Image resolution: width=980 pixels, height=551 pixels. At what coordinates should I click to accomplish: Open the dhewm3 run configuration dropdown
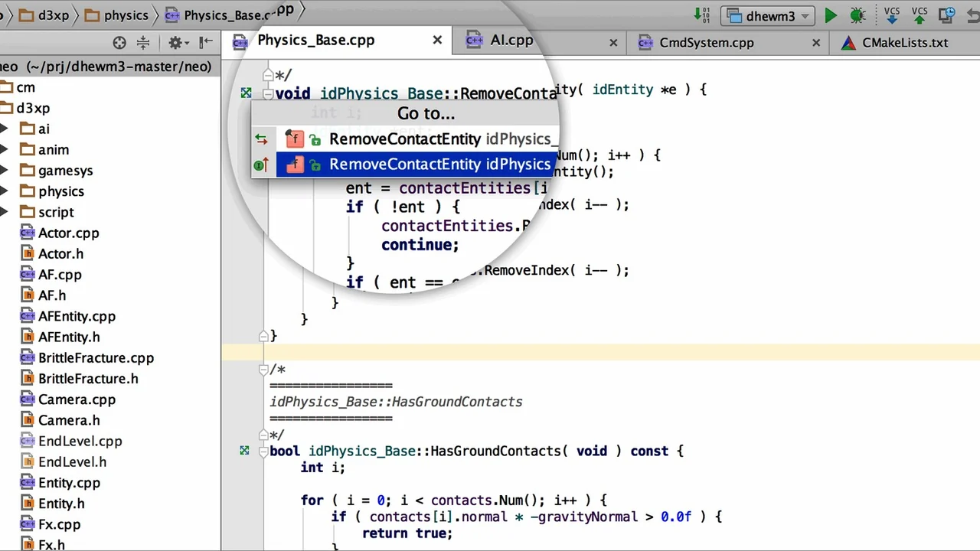(768, 16)
